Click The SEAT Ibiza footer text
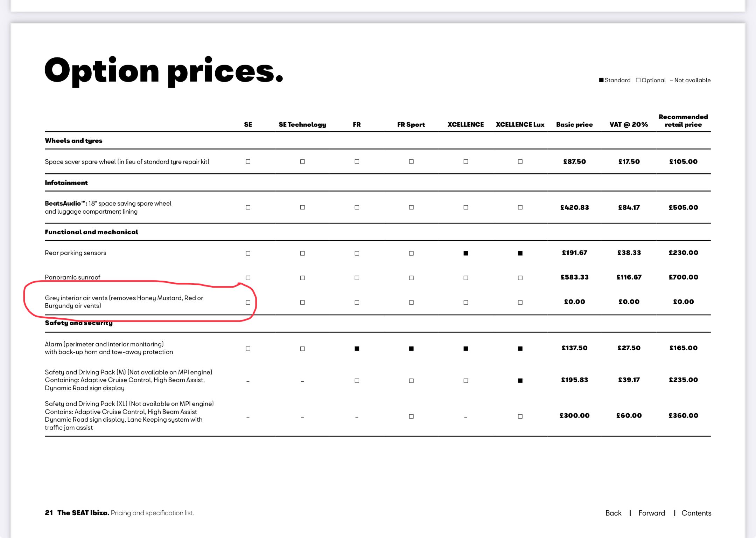 83,513
